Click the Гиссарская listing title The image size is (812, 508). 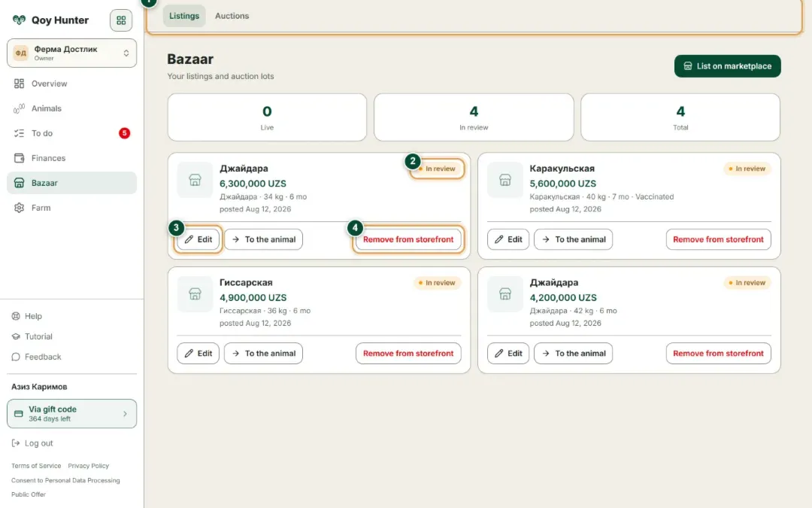click(x=246, y=282)
